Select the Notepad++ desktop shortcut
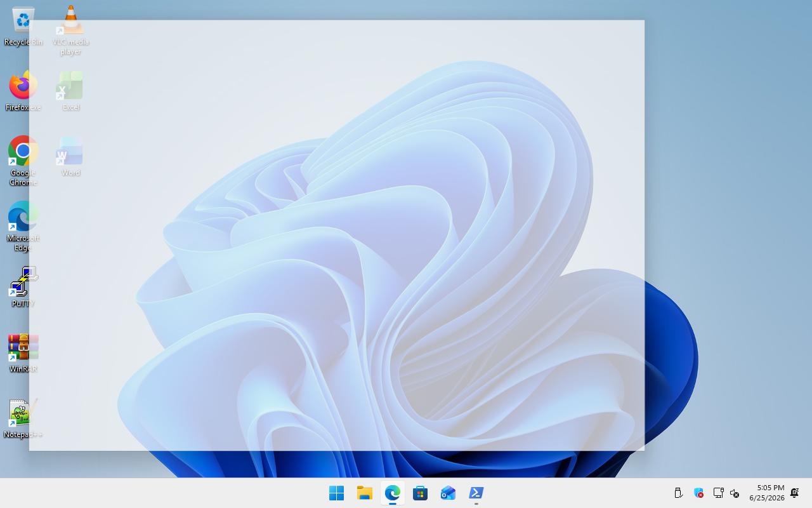Viewport: 812px width, 508px height. 23,418
